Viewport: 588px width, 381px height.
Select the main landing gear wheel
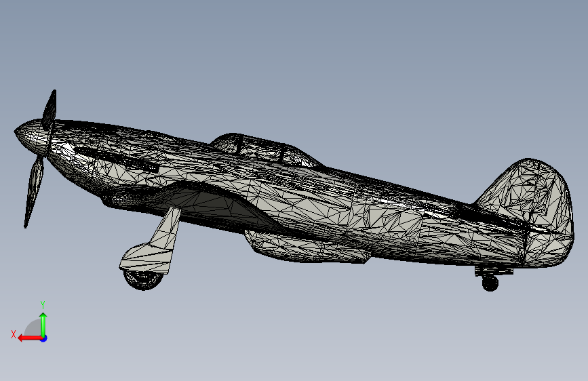click(x=143, y=279)
